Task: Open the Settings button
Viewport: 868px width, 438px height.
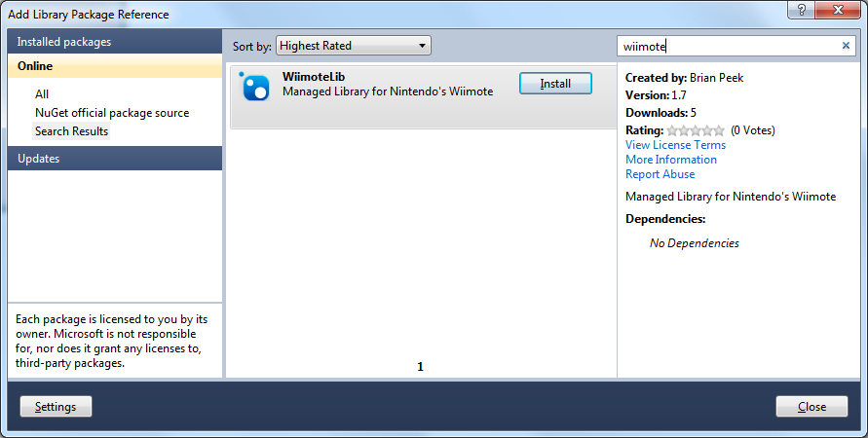Action: (56, 407)
